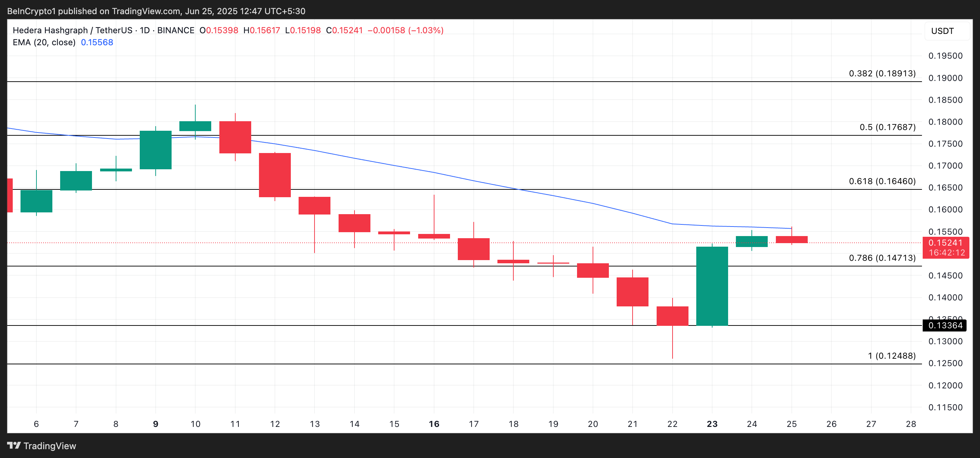Click the TradingView logo icon
The height and width of the screenshot is (458, 980).
[14, 445]
